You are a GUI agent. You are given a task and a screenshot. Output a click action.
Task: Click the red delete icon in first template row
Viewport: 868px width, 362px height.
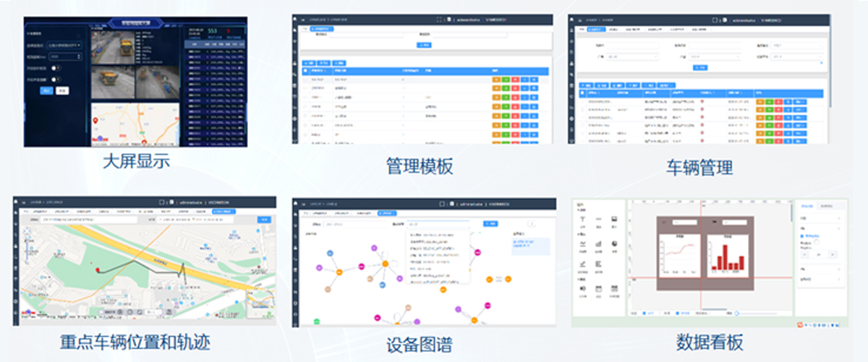(514, 79)
